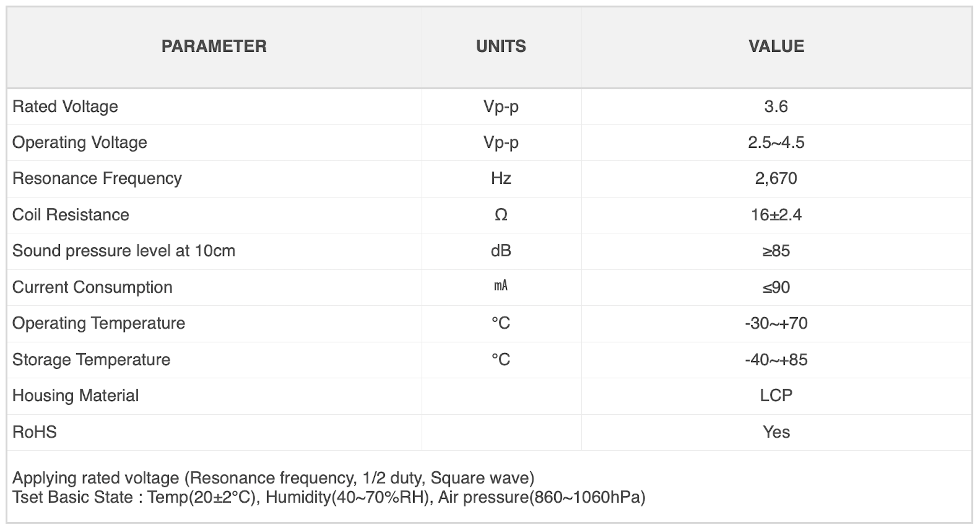Image resolution: width=980 pixels, height=530 pixels.
Task: Click the VALUE column header
Action: 776,46
